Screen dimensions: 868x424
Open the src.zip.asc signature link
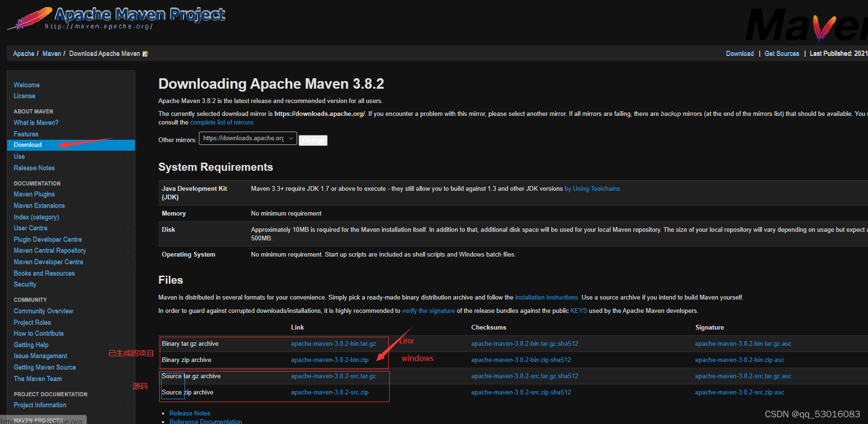(x=739, y=393)
